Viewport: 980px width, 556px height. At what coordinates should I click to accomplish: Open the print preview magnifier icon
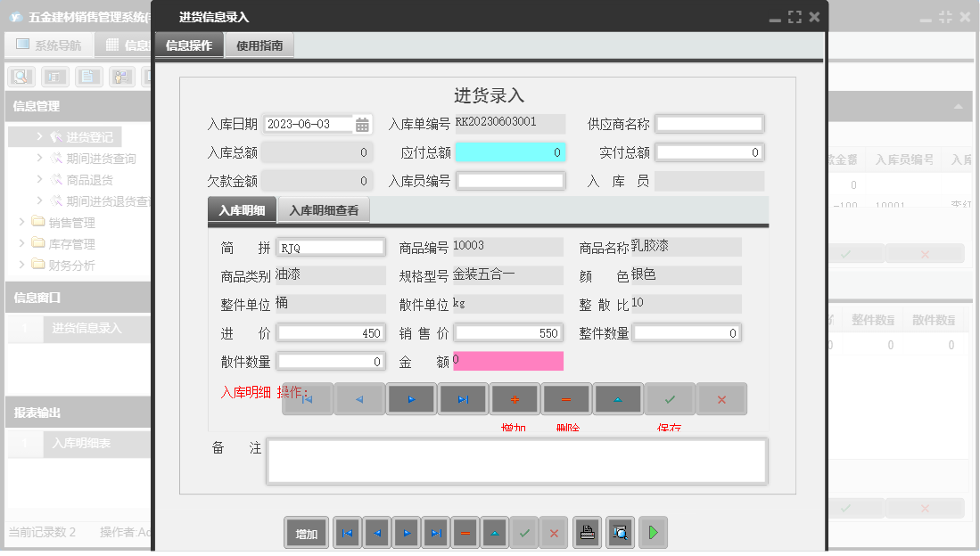[618, 532]
